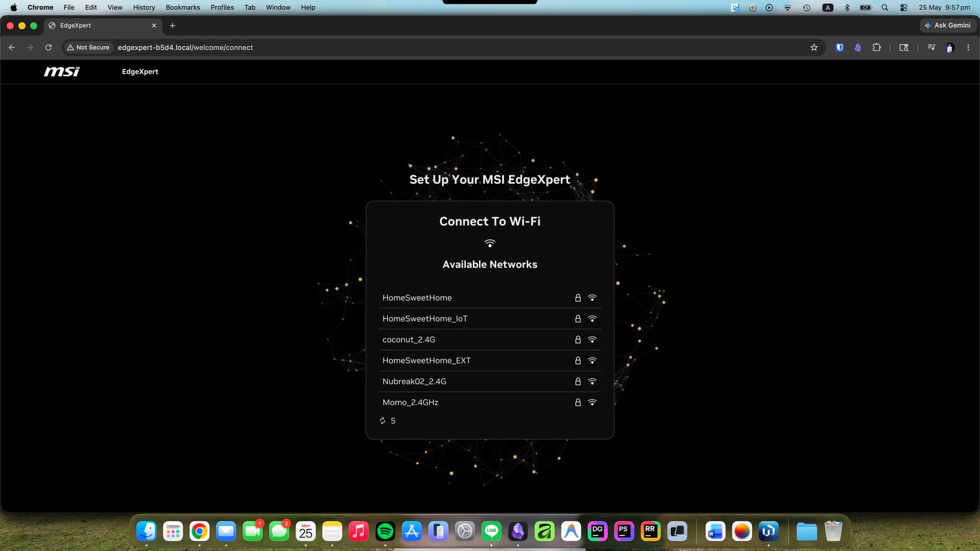Open the File menu

click(x=69, y=7)
